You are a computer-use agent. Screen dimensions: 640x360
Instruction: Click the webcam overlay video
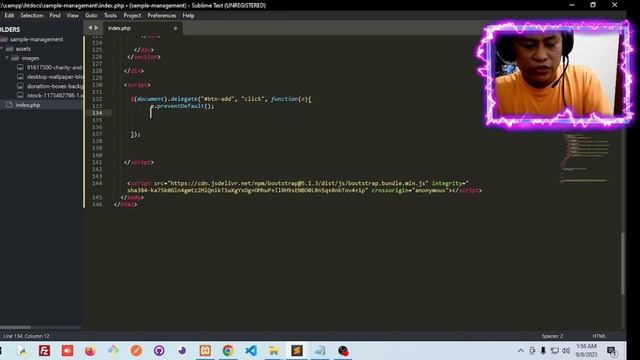(555, 73)
